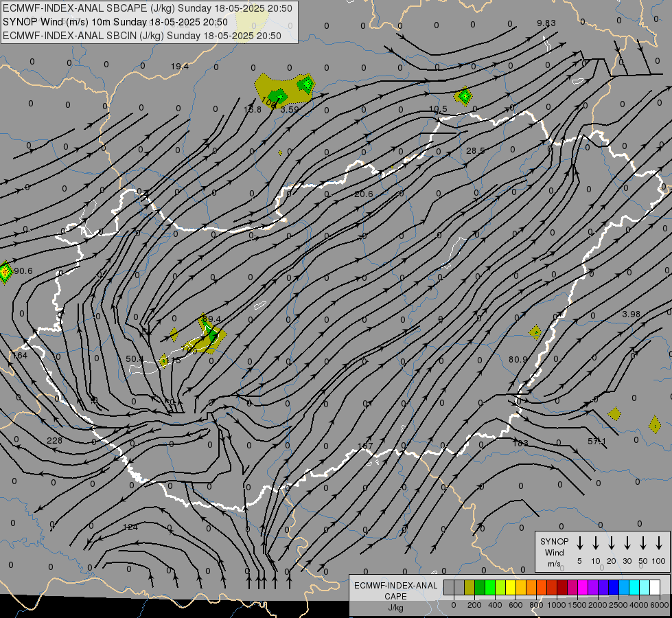
Task: Click the 6000 label under the color scale
Action: tap(660, 605)
